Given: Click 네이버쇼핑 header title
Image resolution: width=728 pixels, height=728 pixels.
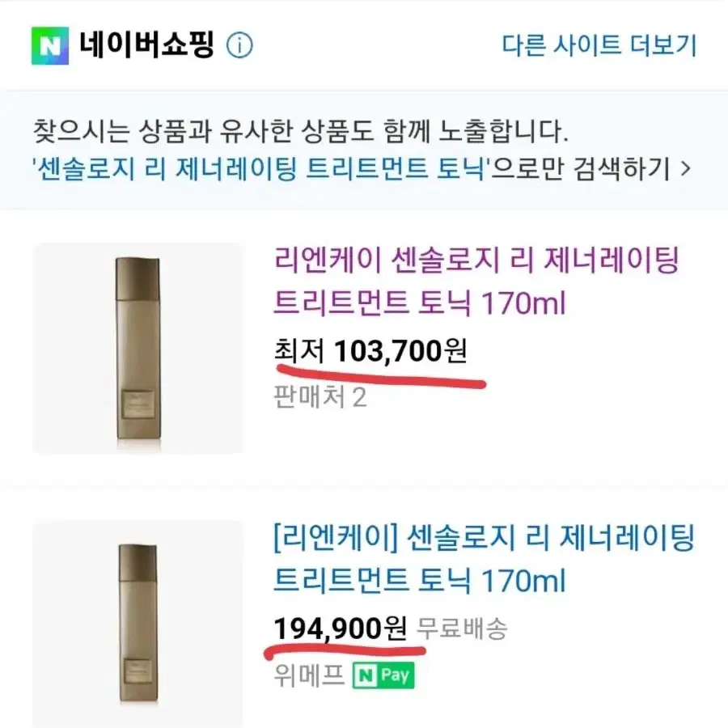Looking at the screenshot, I should tap(146, 45).
